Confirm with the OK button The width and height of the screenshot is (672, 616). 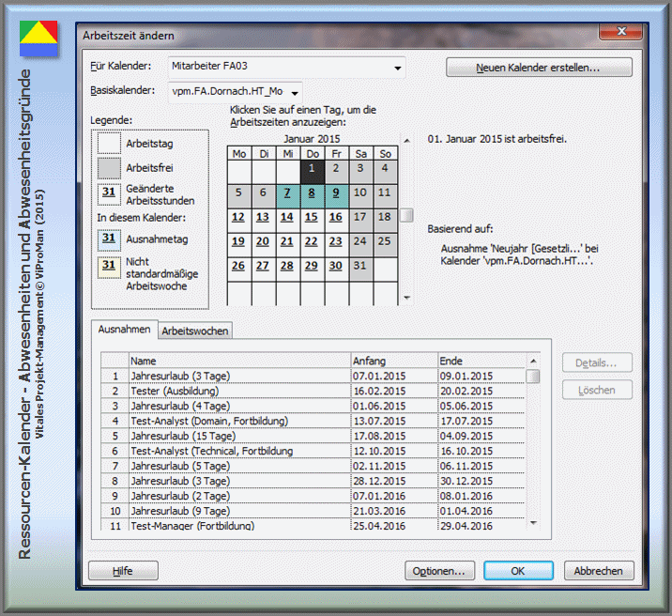[518, 571]
